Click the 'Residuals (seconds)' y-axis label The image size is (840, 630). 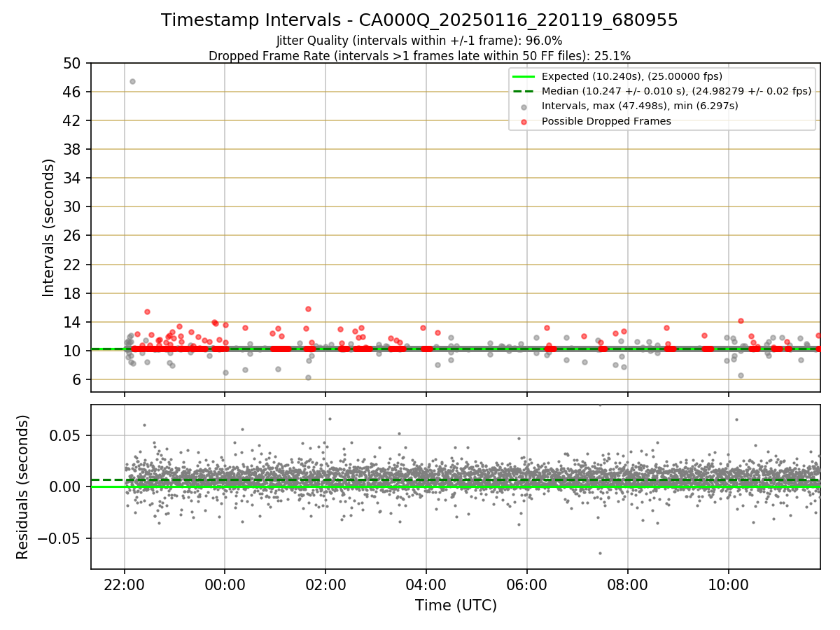click(x=22, y=486)
